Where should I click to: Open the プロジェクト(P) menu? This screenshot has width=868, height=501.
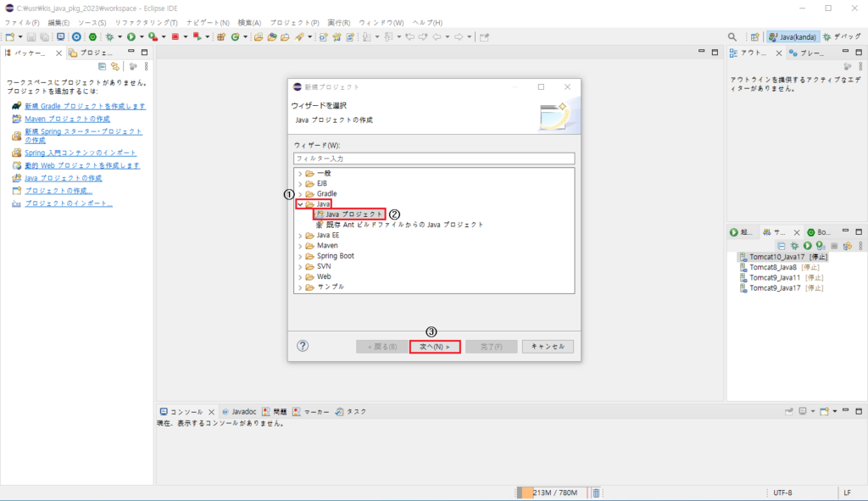click(294, 23)
